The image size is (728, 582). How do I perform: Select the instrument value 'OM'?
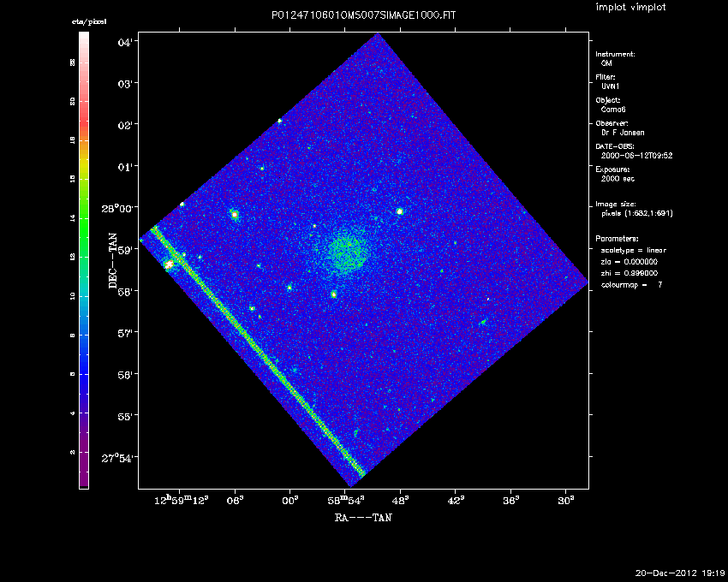(606, 63)
